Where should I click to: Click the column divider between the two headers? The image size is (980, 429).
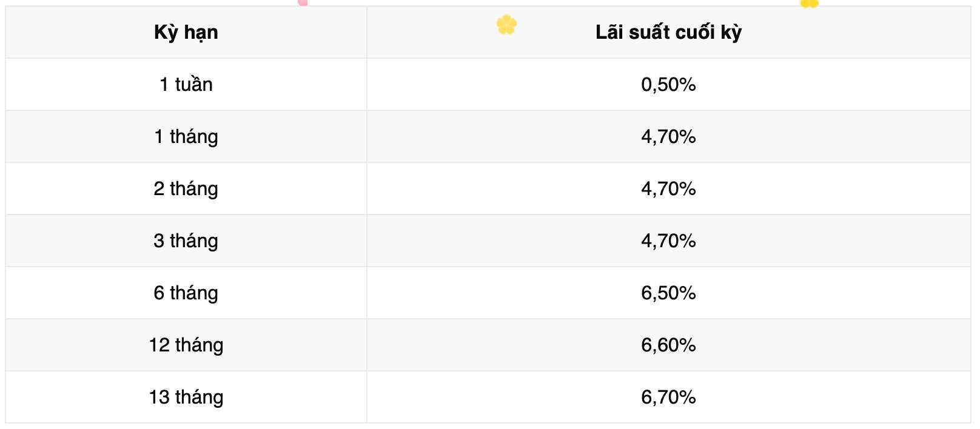point(367,32)
